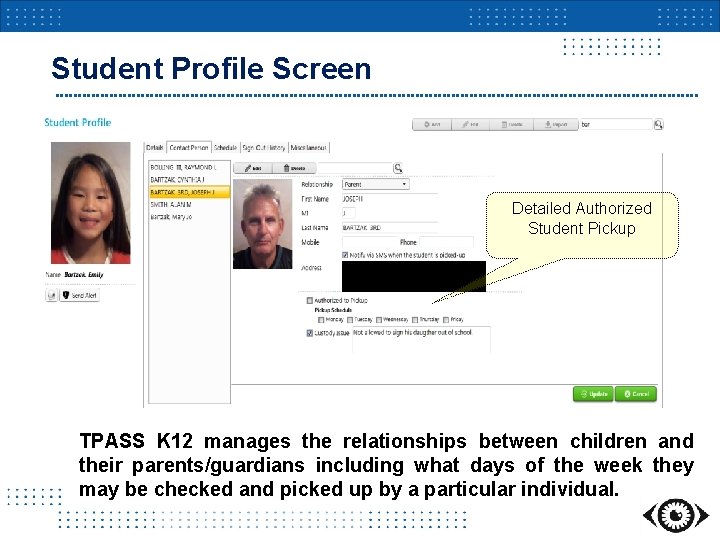Click the student photo of Emily Bartzak
This screenshot has height=540, width=720.
coord(90,202)
